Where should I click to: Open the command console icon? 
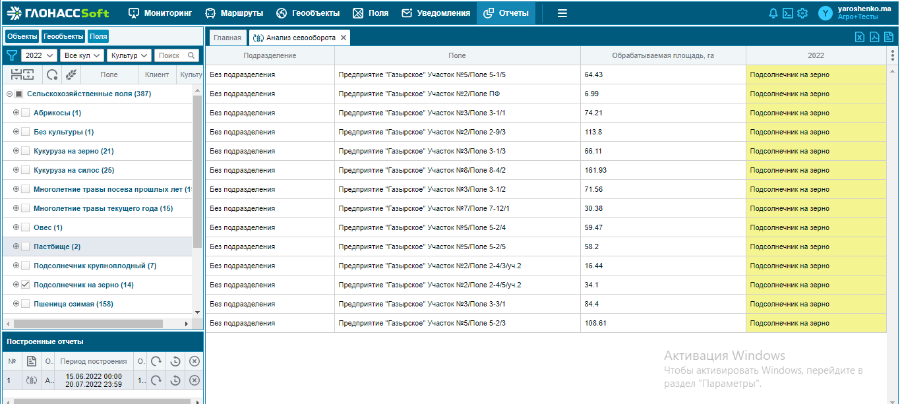(x=788, y=13)
